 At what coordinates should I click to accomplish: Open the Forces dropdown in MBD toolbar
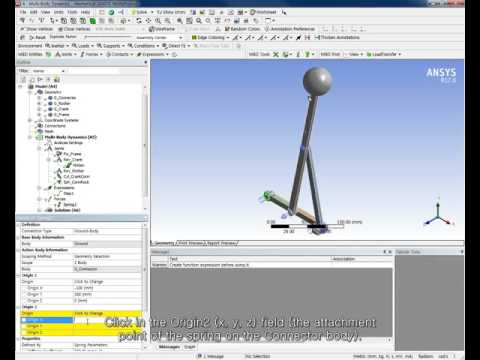[x=91, y=54]
